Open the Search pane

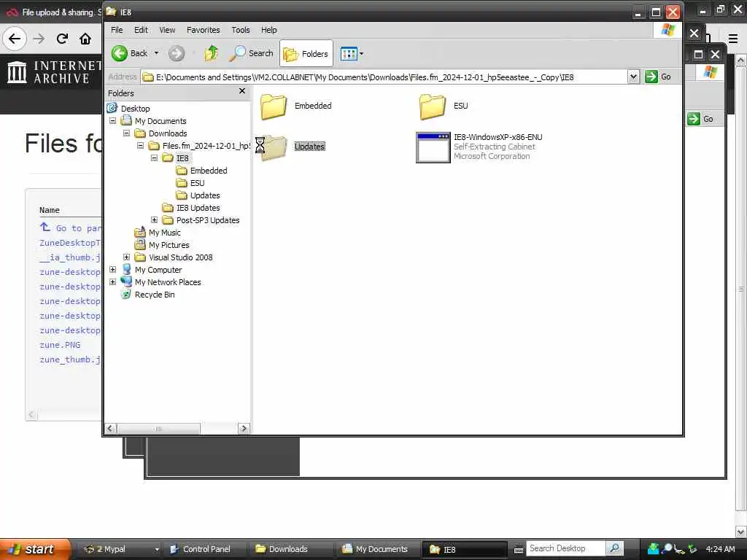click(x=251, y=53)
